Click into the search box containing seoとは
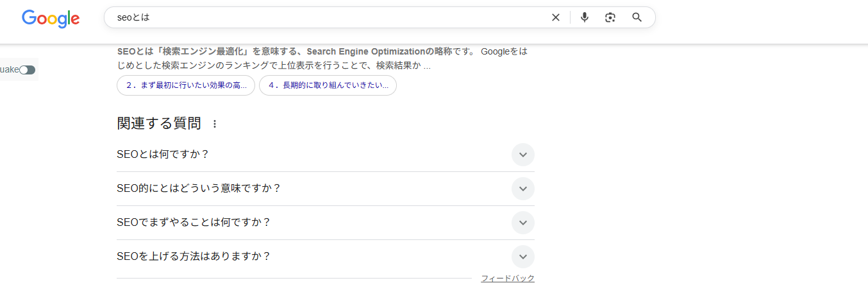Screen dimensions: 868x301 321,17
